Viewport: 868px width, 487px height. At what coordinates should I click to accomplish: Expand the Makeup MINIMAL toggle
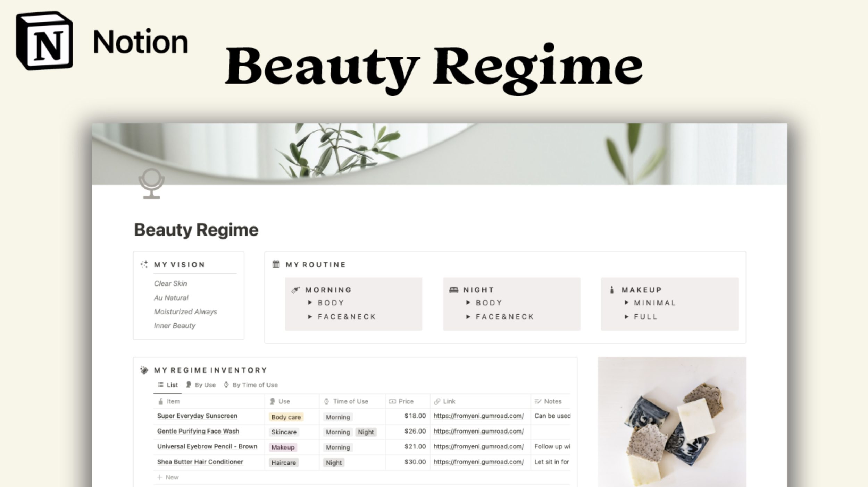(626, 302)
